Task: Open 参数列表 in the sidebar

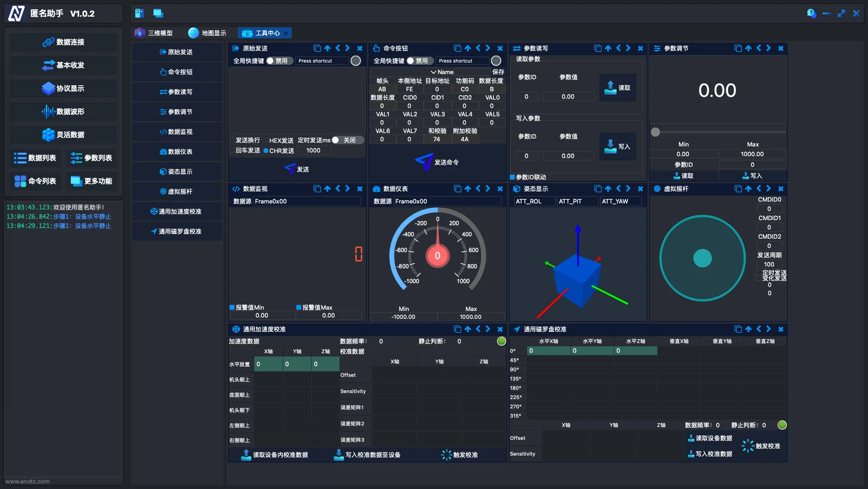Action: click(x=91, y=158)
